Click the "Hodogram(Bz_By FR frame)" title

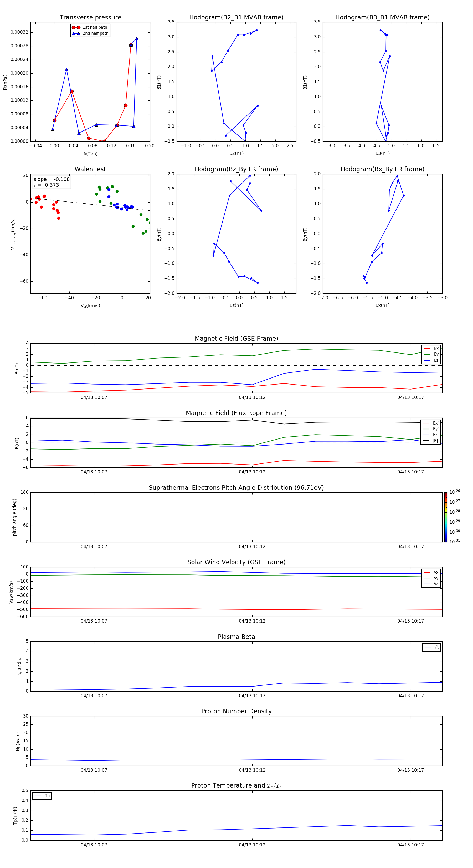click(236, 169)
